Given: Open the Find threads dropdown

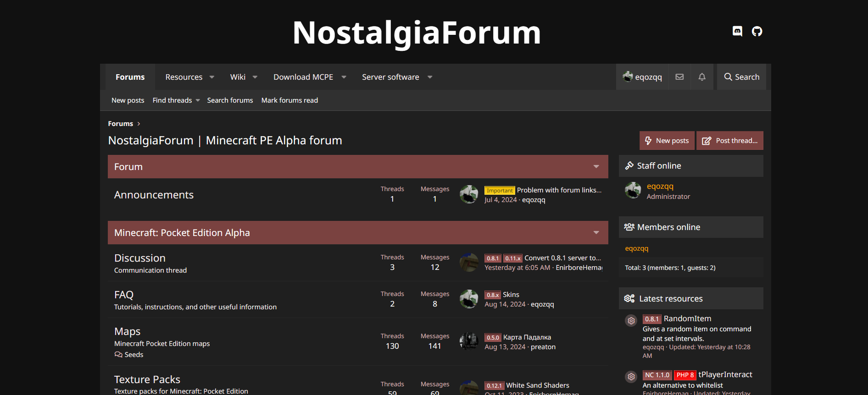Looking at the screenshot, I should click(176, 100).
